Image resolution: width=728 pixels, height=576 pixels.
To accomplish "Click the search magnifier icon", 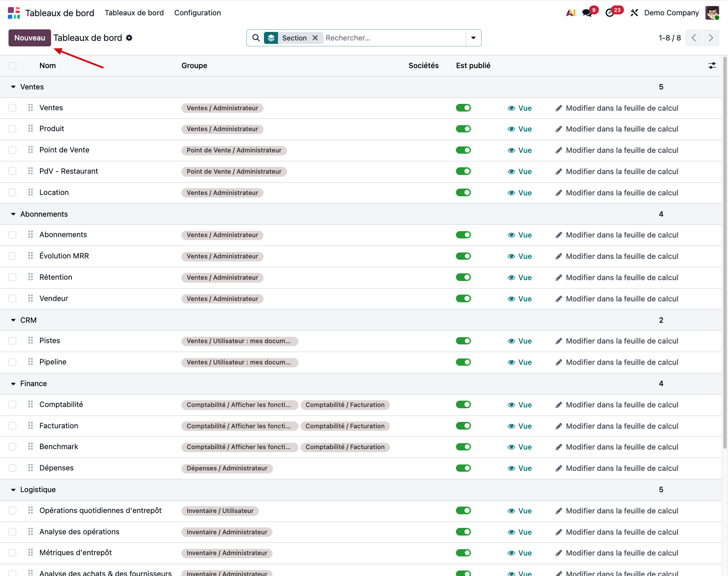I will pyautogui.click(x=256, y=38).
